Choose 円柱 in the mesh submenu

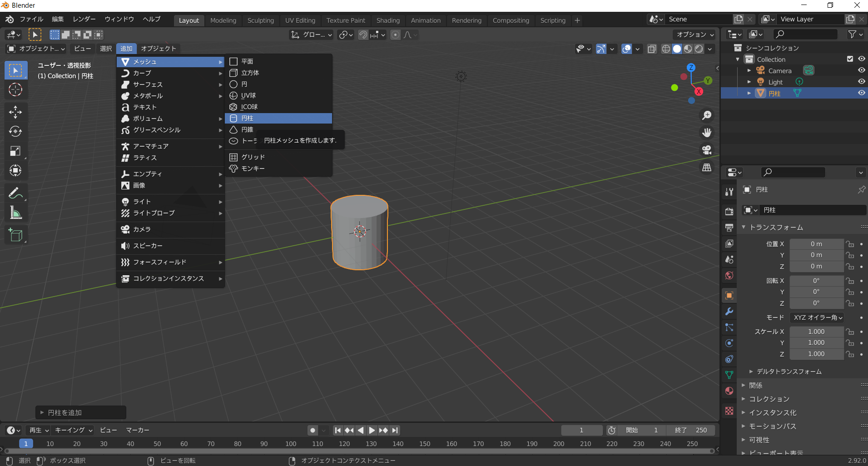pyautogui.click(x=278, y=118)
